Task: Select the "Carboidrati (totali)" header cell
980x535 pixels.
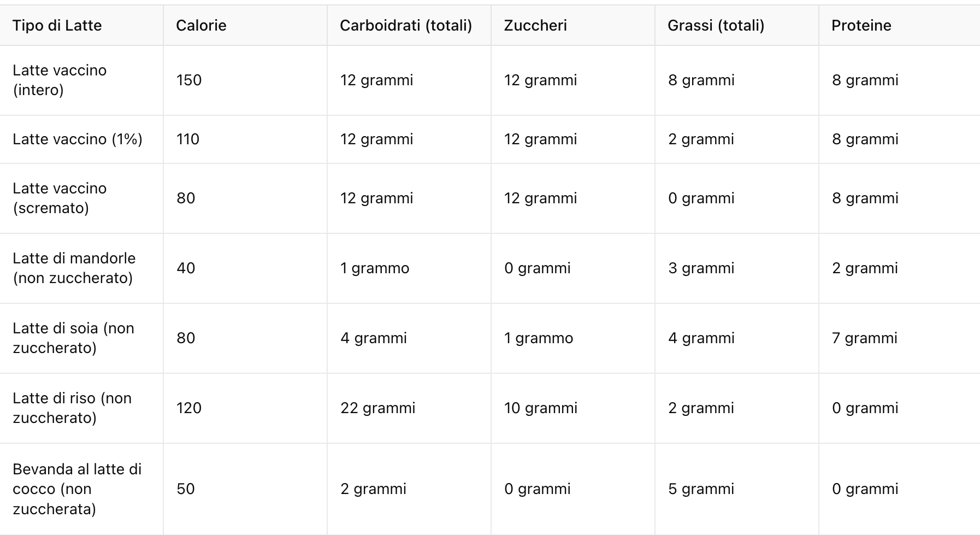Action: coord(405,26)
